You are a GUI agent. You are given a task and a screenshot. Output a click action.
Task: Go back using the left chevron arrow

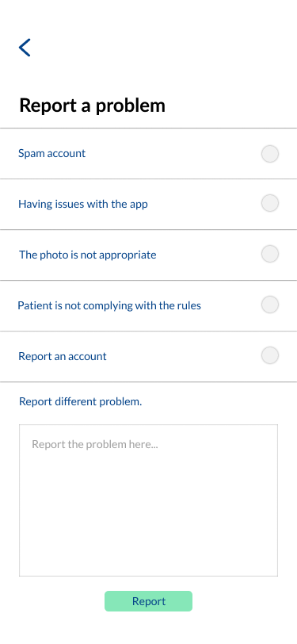25,48
